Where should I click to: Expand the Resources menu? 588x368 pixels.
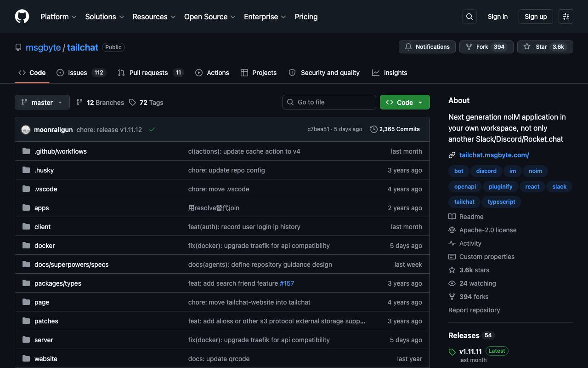pyautogui.click(x=154, y=17)
